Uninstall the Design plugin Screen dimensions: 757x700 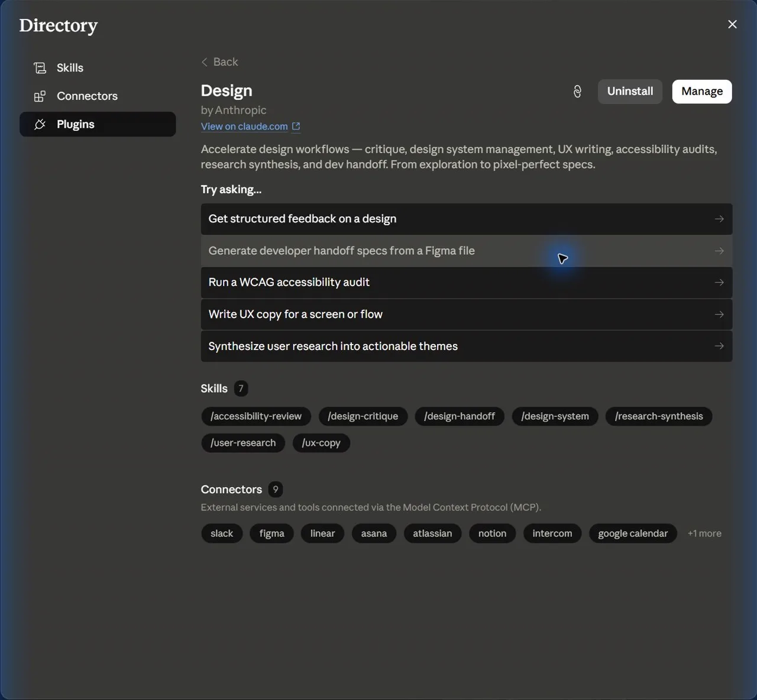pyautogui.click(x=630, y=92)
